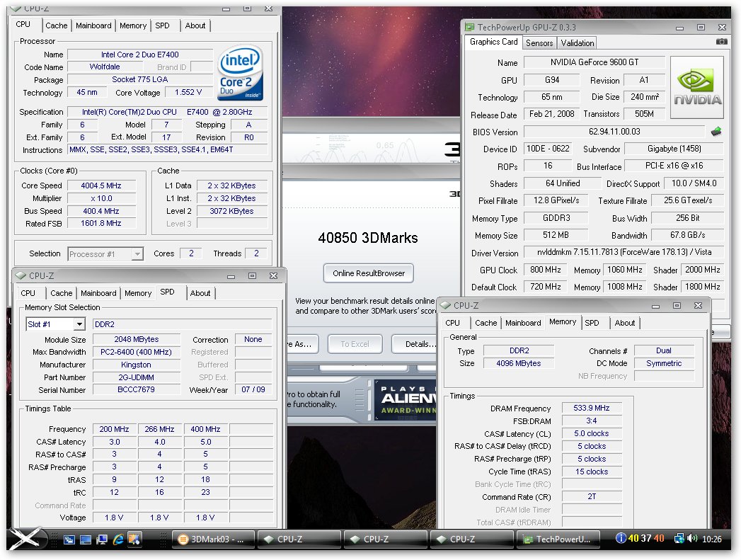Image resolution: width=741 pixels, height=560 pixels.
Task: Open About tab in the CPU-Z Memory timings window
Action: point(625,323)
